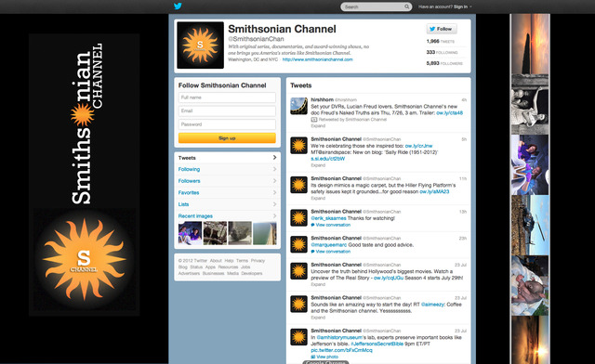Expand the hirshhorn Freud tweet
The height and width of the screenshot is (364, 595).
318,126
